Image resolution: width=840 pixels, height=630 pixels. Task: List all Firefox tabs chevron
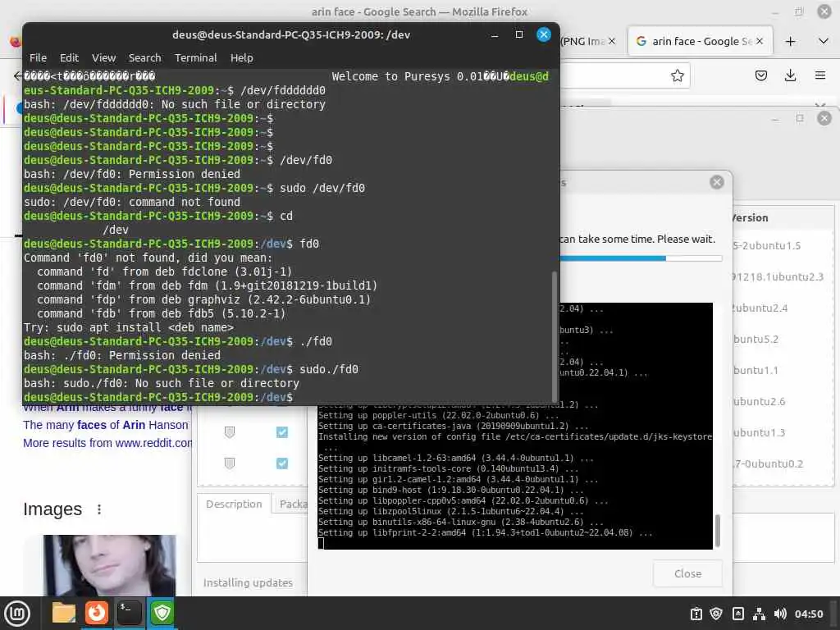[824, 41]
